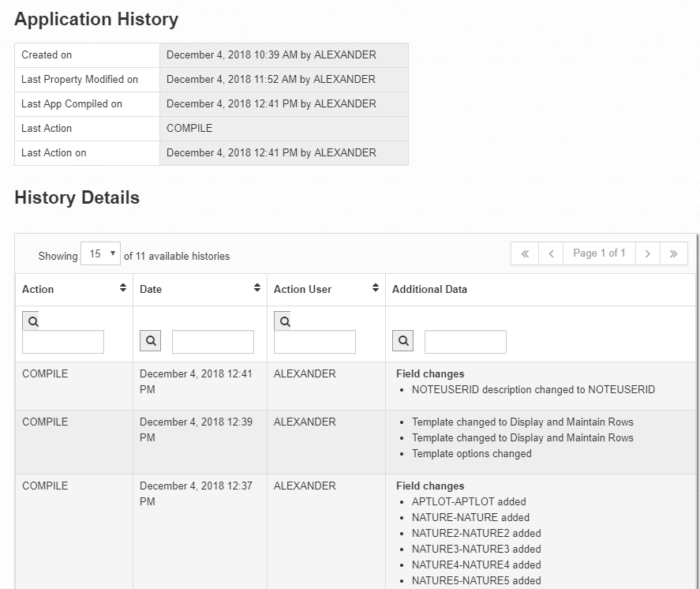Click the sort arrows beside Date header
The height and width of the screenshot is (589, 700).
256,288
